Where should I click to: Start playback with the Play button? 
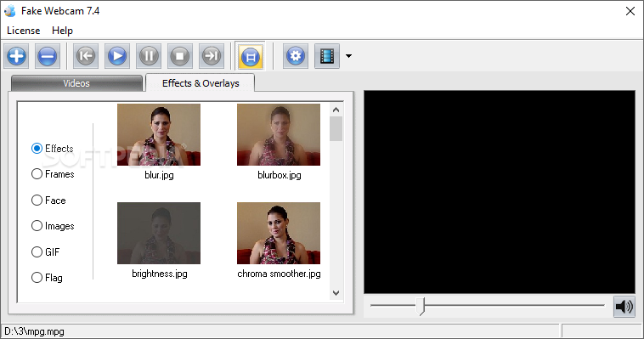pyautogui.click(x=117, y=56)
